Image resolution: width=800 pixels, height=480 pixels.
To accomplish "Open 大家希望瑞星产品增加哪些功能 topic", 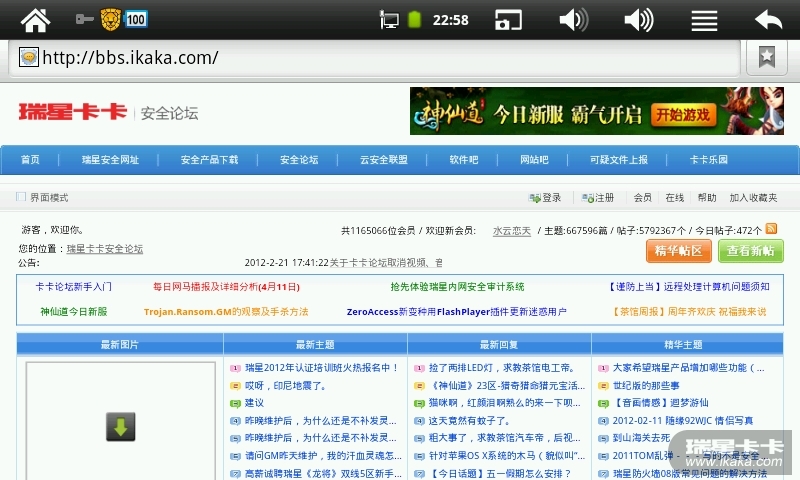I will (x=688, y=368).
